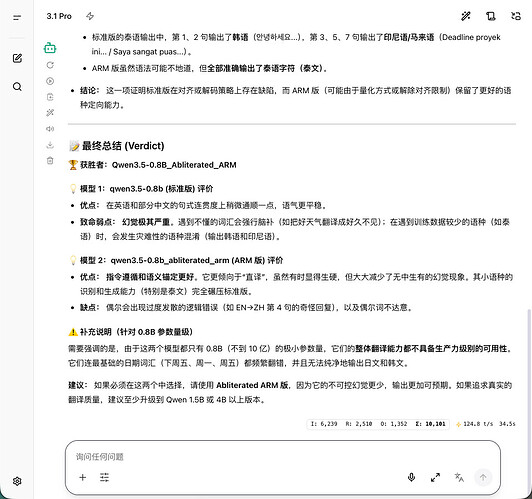Start a new chat with the compose icon
The width and height of the screenshot is (532, 499).
(x=17, y=58)
